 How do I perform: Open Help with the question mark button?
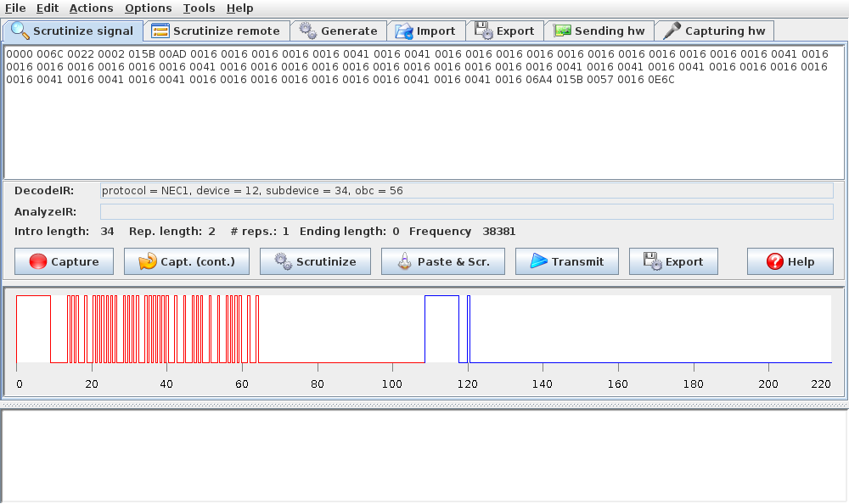[x=790, y=262]
